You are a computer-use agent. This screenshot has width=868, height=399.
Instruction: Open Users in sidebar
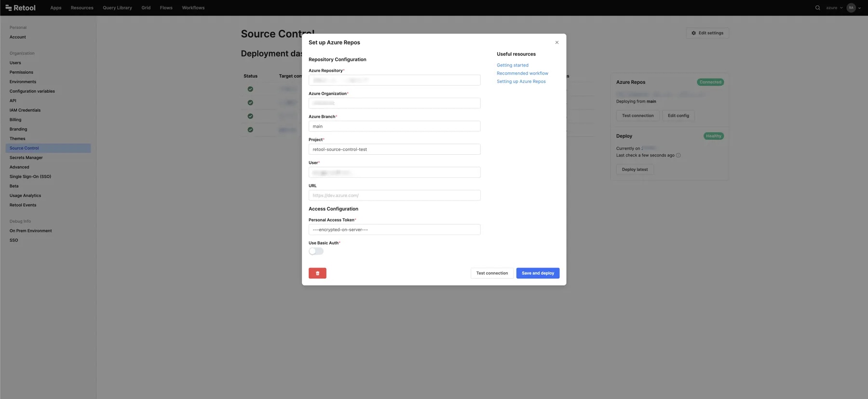(x=15, y=63)
